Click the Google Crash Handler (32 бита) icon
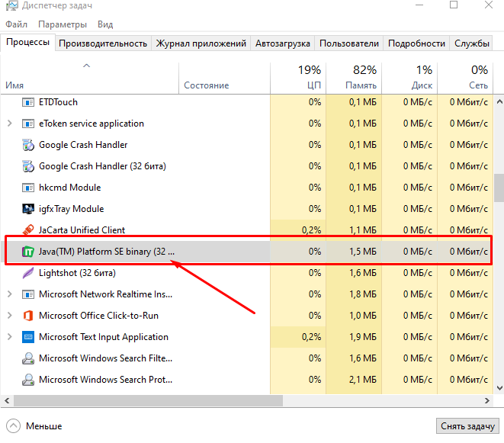504x443 pixels. (x=28, y=166)
